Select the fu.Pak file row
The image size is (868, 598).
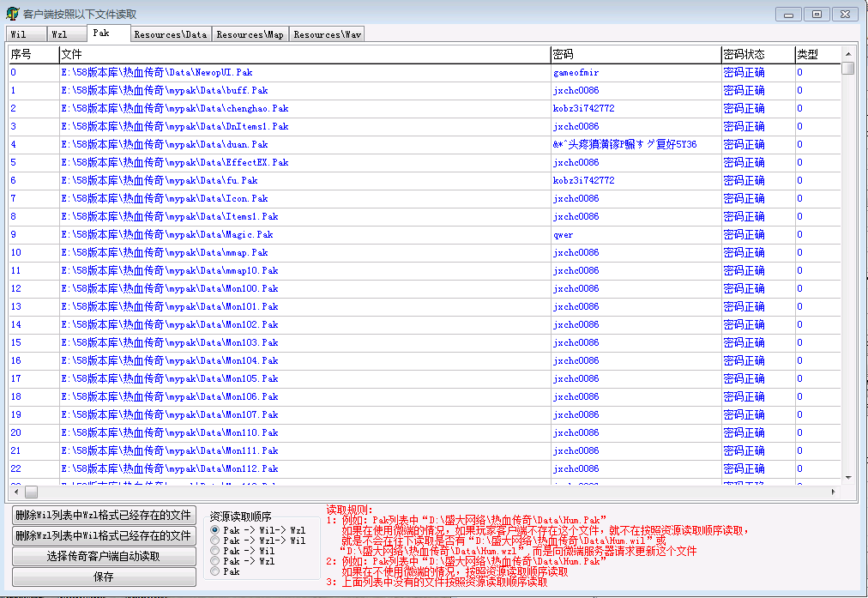pyautogui.click(x=425, y=180)
